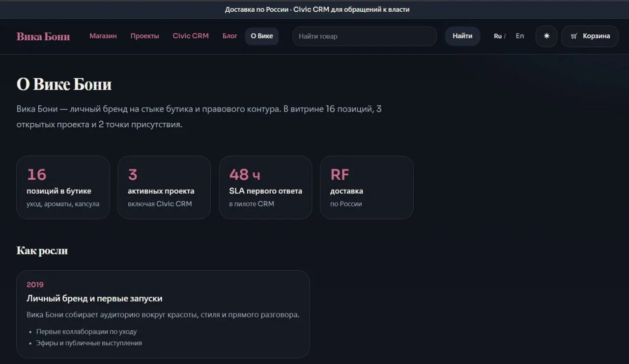Image resolution: width=629 pixels, height=364 pixels.
Task: Click the Найти search button
Action: tap(462, 36)
